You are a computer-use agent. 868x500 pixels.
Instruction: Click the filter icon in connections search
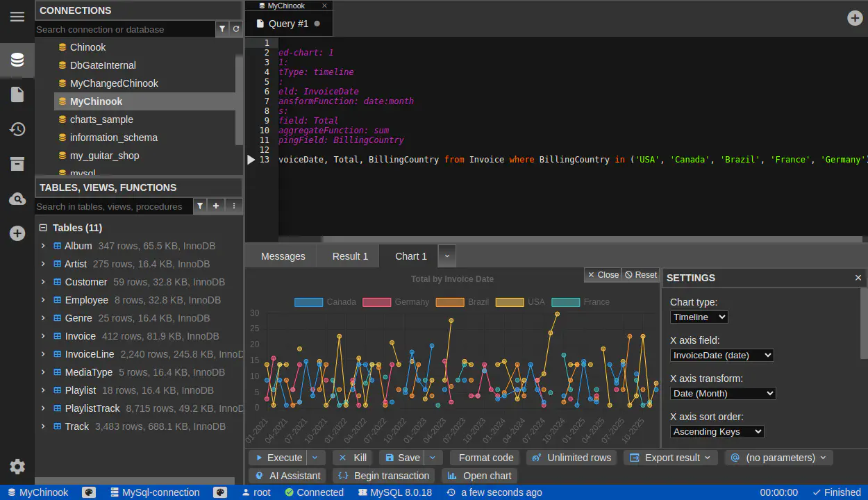tap(222, 29)
